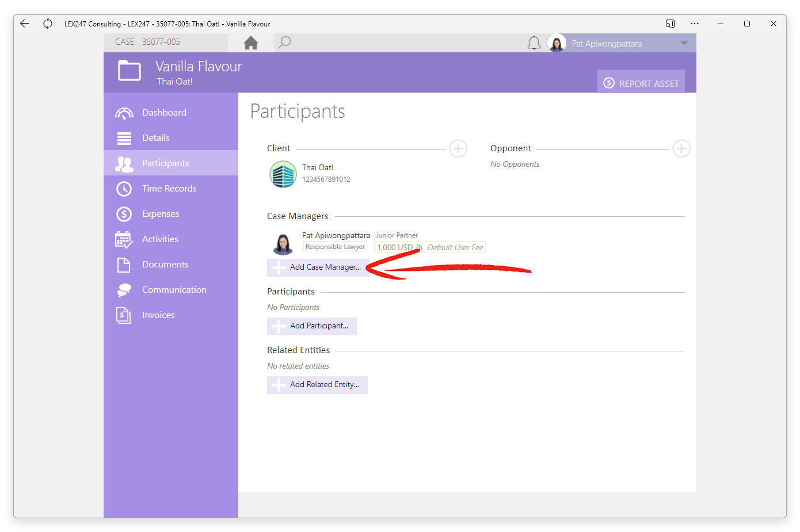Screen dimensions: 800x532
Task: Click the user avatar in the top bar
Action: click(x=557, y=43)
